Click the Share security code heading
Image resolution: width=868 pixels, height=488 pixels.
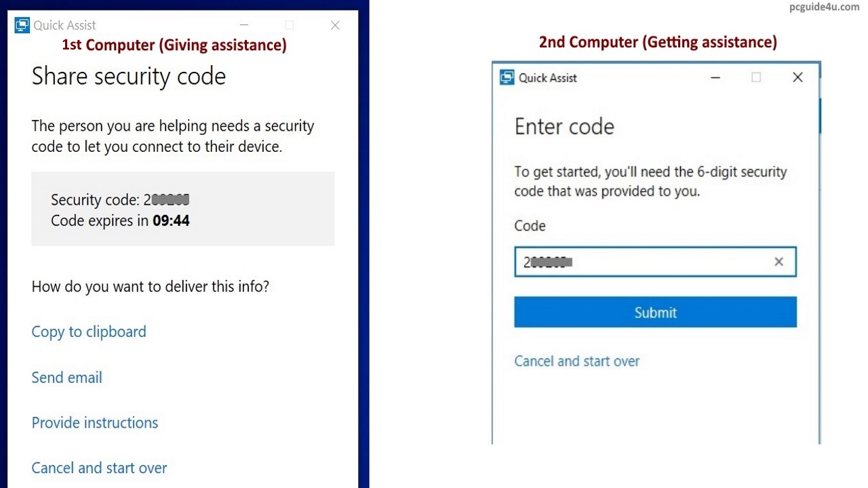coord(129,76)
